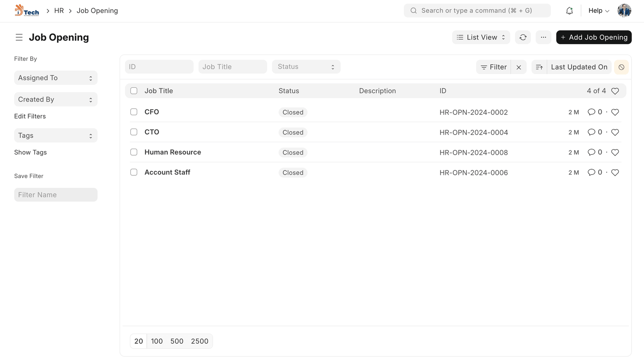Refresh the job opening list

click(523, 37)
